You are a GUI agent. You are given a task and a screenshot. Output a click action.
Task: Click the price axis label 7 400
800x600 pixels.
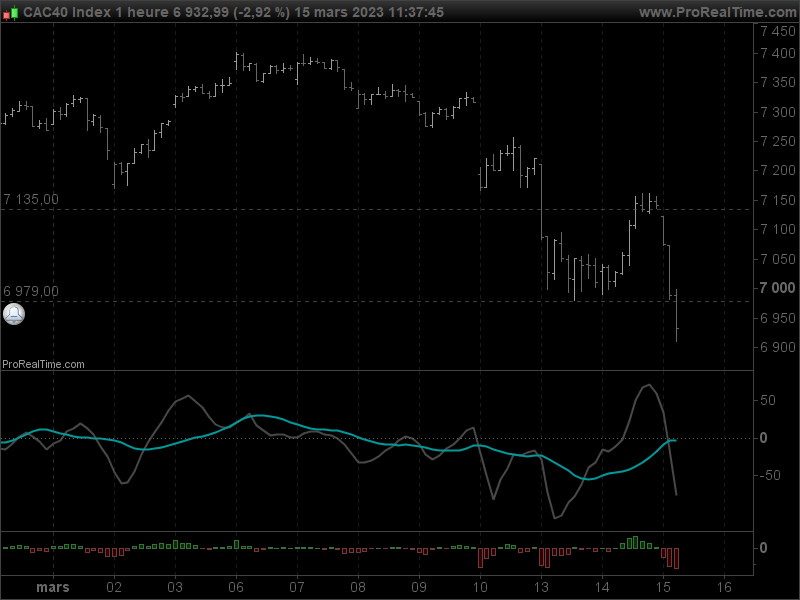pos(778,54)
